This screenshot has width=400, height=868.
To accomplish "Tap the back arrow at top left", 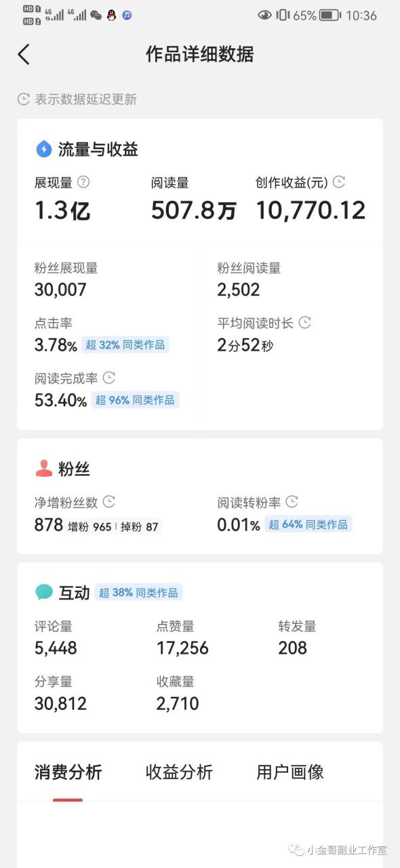I will point(24,54).
